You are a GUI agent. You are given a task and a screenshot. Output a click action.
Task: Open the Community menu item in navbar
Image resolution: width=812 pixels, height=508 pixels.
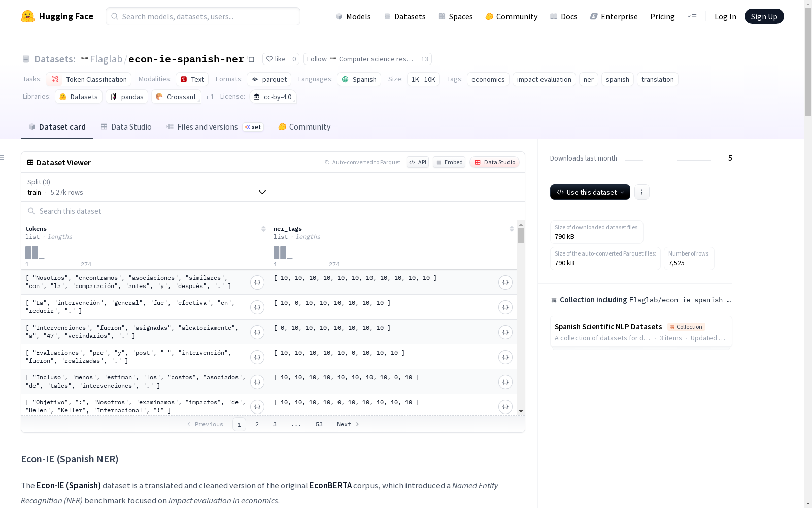[x=512, y=16]
